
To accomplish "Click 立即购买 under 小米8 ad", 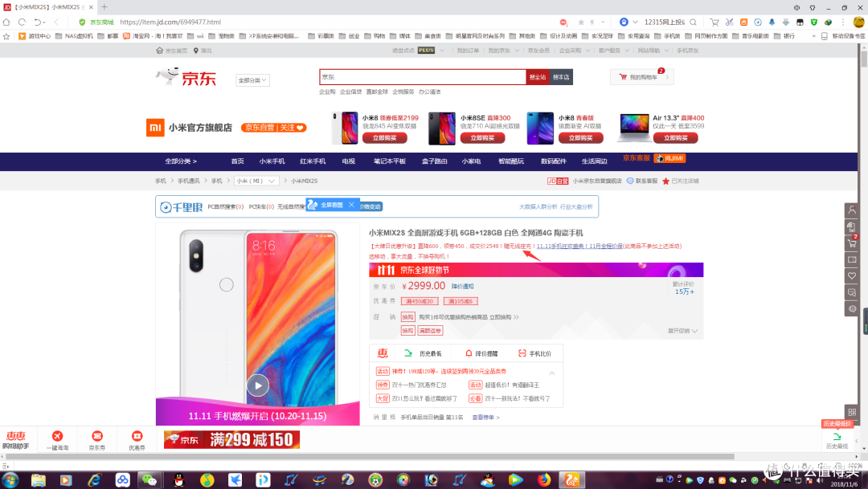I will click(x=385, y=138).
